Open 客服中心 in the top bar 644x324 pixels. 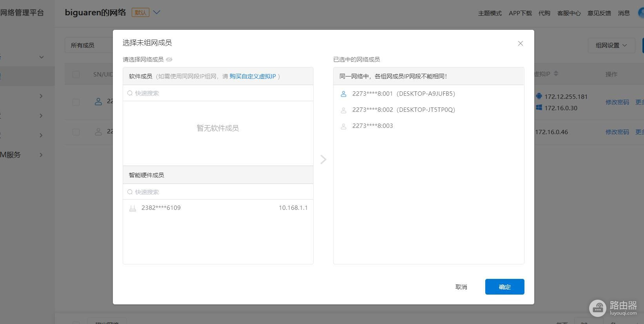point(569,13)
